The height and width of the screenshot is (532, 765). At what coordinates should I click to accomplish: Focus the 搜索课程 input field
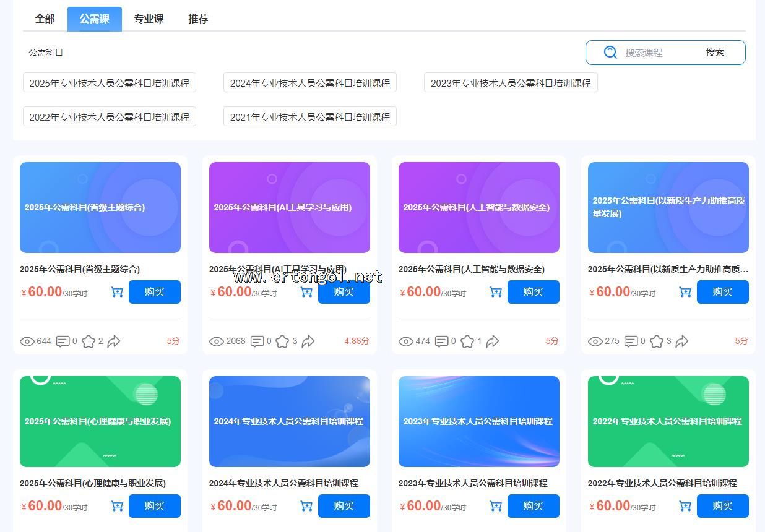[659, 53]
